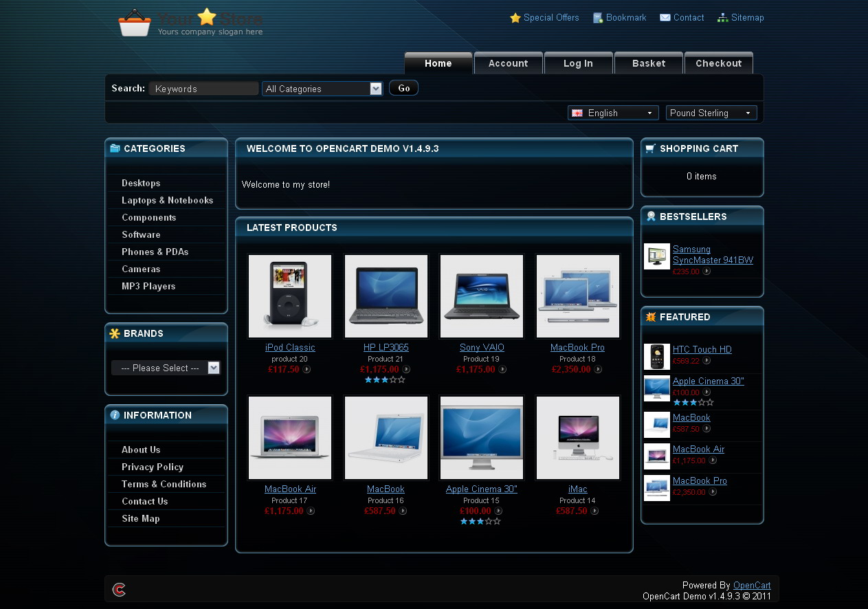This screenshot has width=868, height=609.
Task: Open the Checkout tab
Action: (719, 63)
